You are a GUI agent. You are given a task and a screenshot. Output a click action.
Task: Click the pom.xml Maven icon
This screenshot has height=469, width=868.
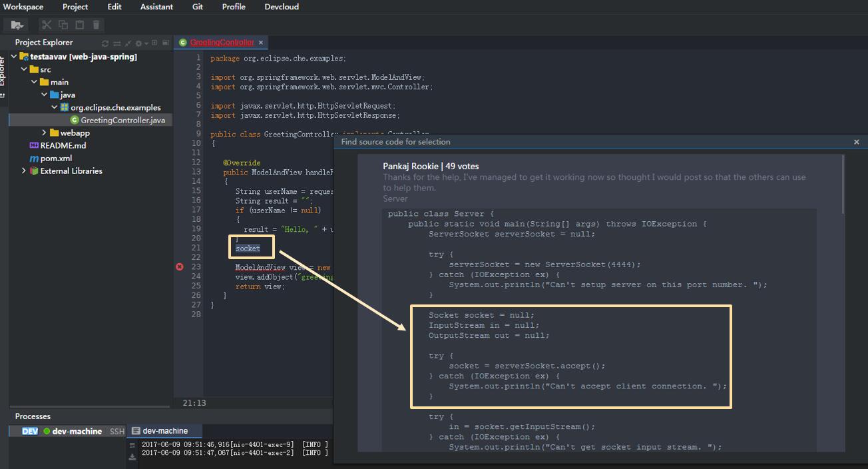34,159
